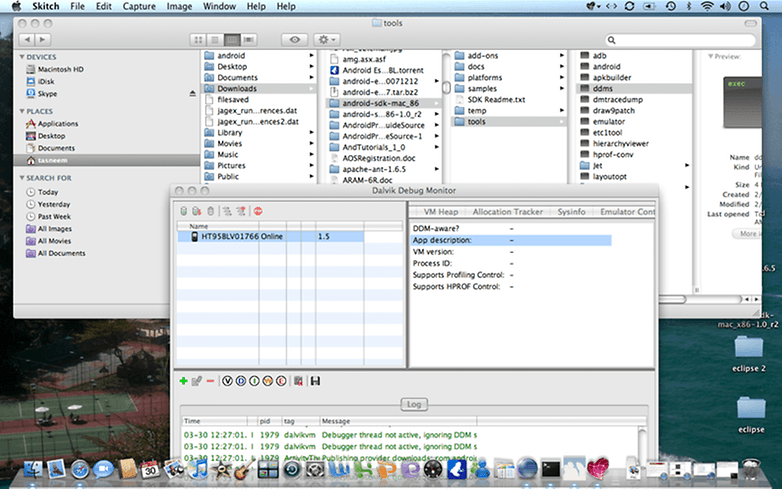The width and height of the screenshot is (782, 489).
Task: Switch to the VM Heap tab
Action: [x=440, y=212]
